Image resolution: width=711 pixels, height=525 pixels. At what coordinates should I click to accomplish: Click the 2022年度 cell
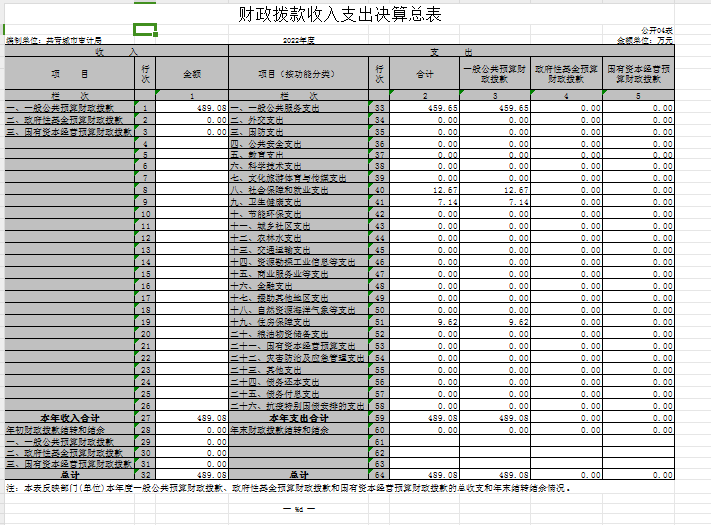[x=299, y=41]
